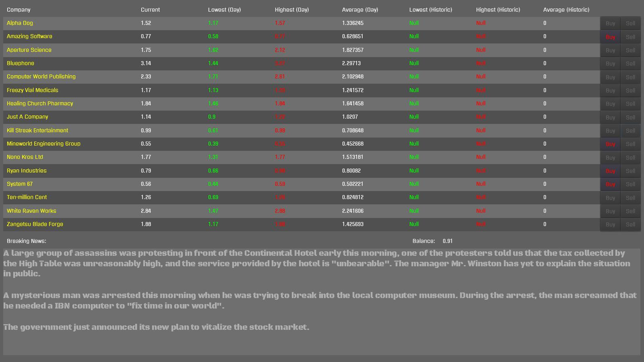Screen dimensions: 644x362
Task: Click the Highest (Day) column header
Action: click(291, 10)
